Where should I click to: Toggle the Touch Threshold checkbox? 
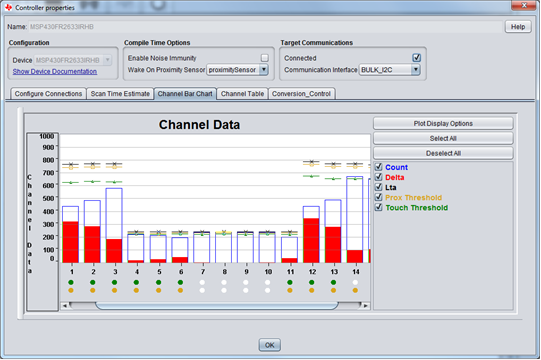click(378, 207)
